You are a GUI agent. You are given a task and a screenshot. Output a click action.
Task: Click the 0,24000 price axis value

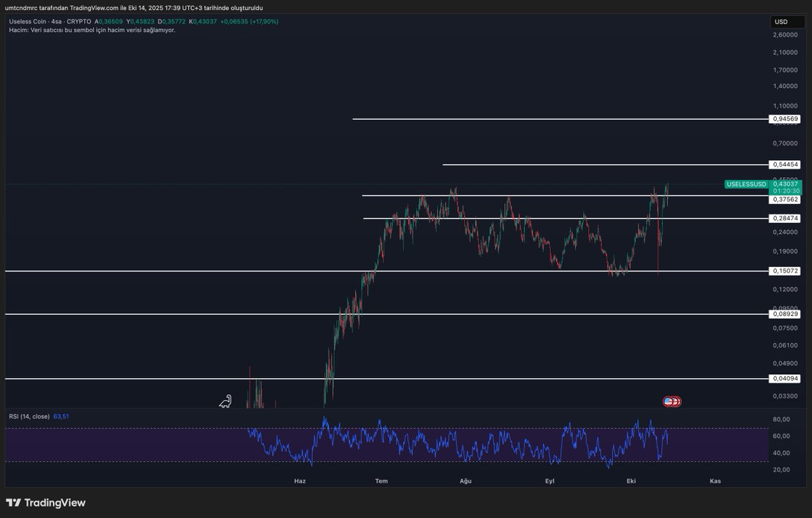[x=784, y=232]
